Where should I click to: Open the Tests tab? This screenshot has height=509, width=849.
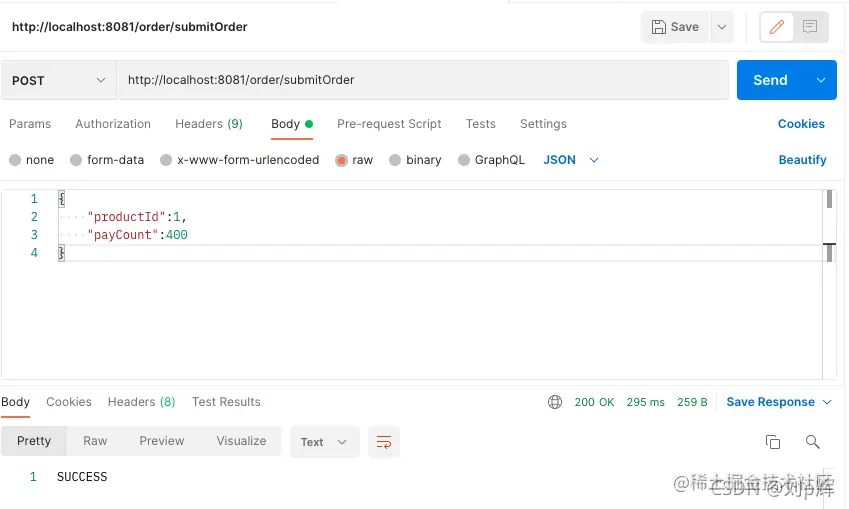[480, 124]
